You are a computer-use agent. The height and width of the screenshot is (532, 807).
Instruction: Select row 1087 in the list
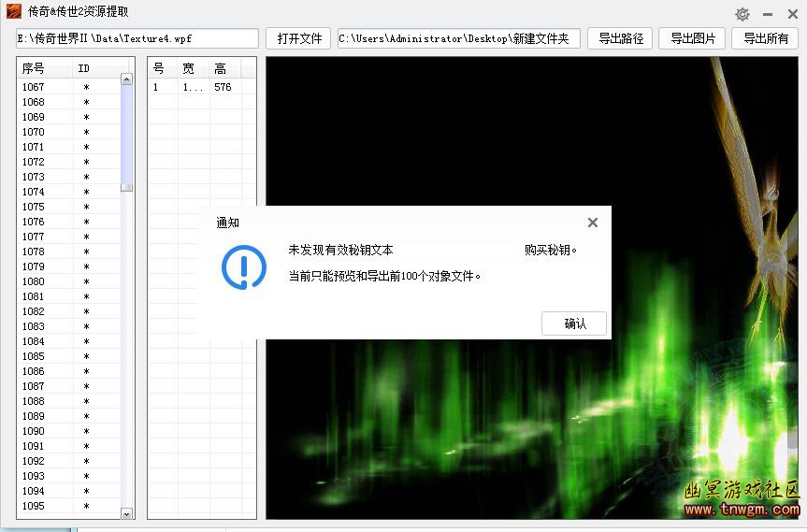tap(68, 385)
